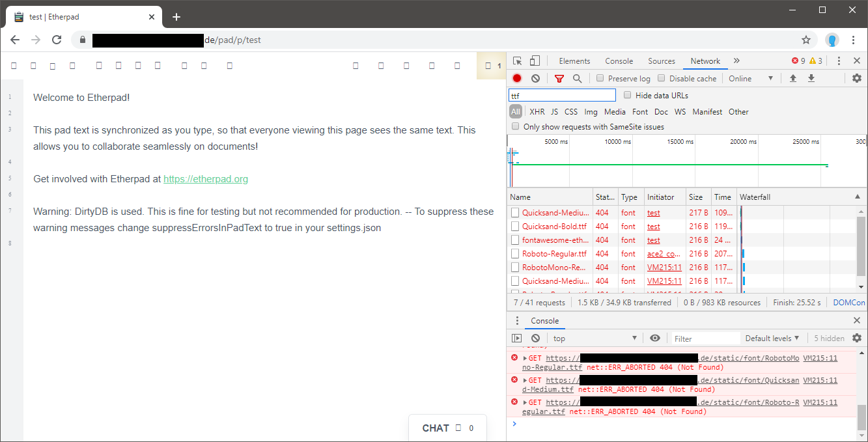The image size is (868, 442).
Task: Select the test | Etherpad browser tab
Action: click(83, 17)
